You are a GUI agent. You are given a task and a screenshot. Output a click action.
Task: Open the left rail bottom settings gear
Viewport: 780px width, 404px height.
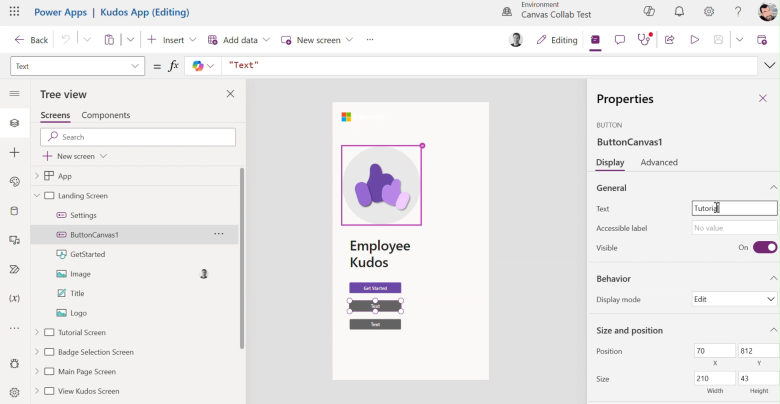tap(14, 393)
